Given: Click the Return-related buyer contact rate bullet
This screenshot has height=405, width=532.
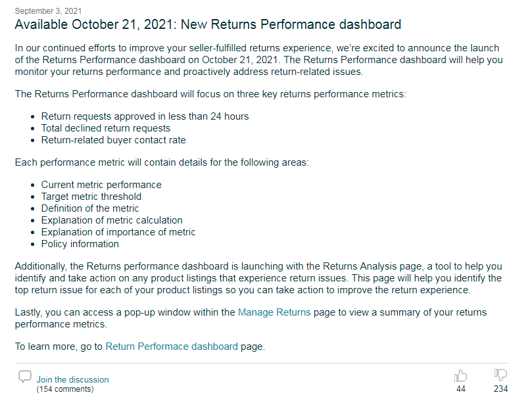Looking at the screenshot, I should tap(114, 140).
